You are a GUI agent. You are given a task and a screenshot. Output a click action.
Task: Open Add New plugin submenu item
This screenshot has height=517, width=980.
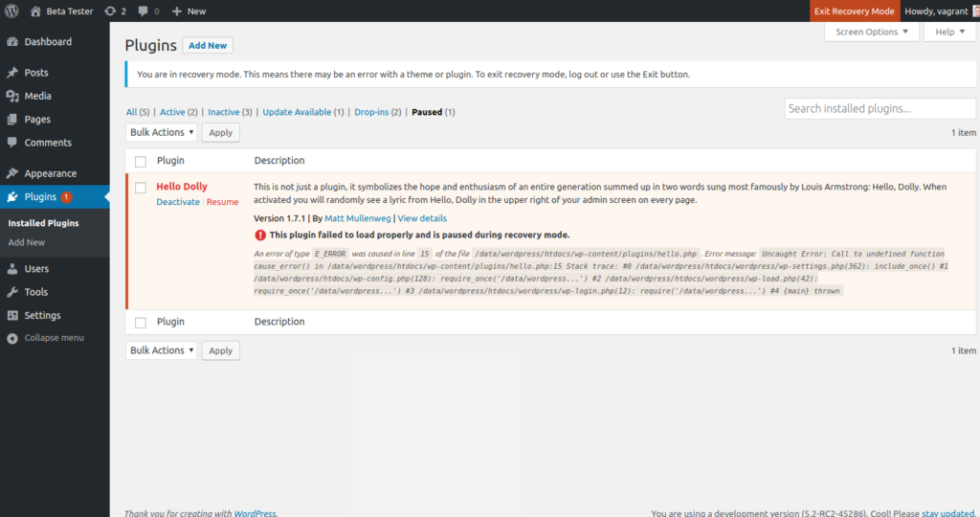point(26,242)
